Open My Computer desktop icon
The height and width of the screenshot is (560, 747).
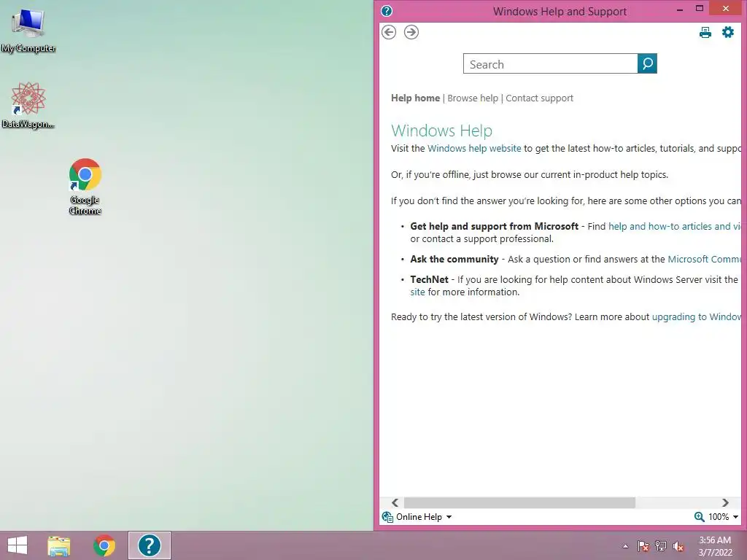[x=28, y=31]
